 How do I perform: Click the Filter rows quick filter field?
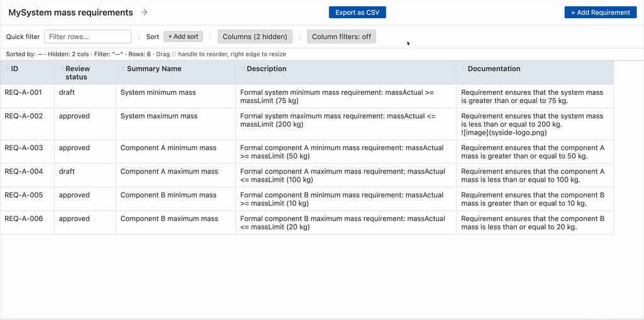point(88,36)
